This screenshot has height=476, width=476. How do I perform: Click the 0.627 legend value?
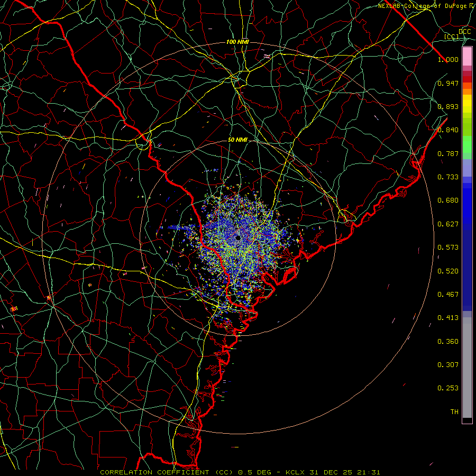(448, 224)
